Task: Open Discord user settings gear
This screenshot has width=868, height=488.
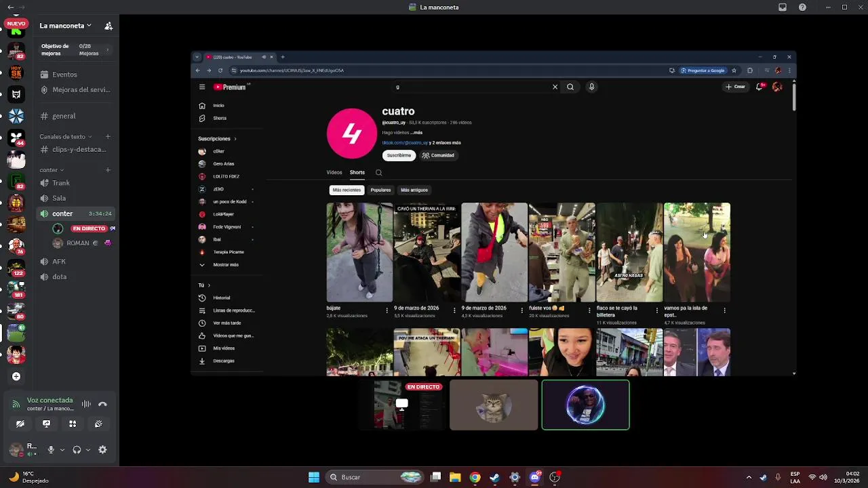Action: point(102,449)
